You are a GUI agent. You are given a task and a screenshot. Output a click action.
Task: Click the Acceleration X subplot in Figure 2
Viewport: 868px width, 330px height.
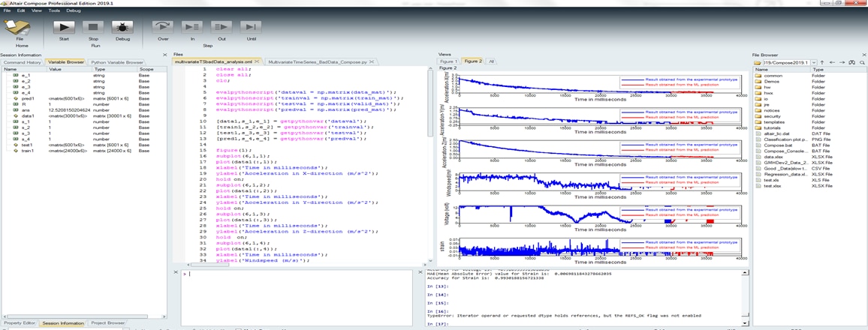(x=600, y=83)
